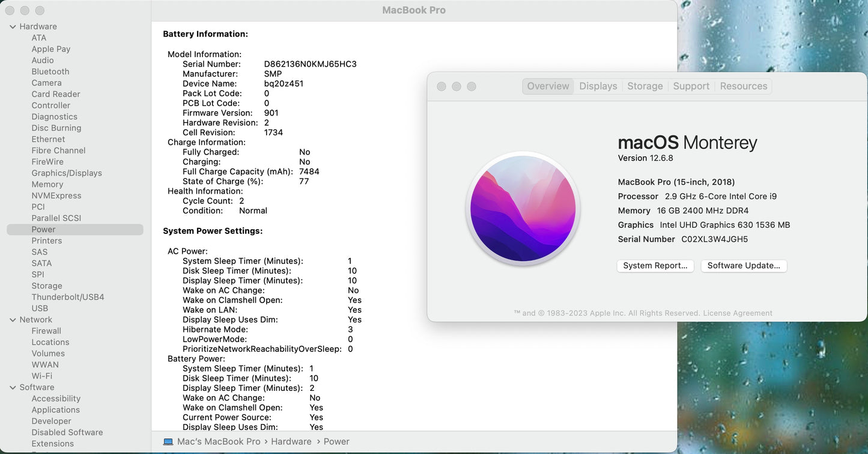Collapse the Software category in sidebar
868x454 pixels.
coord(13,388)
